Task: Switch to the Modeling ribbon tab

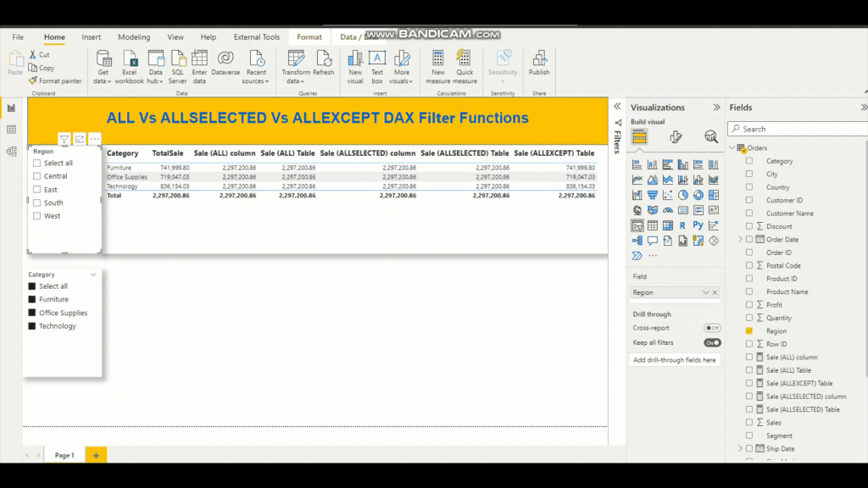Action: click(134, 36)
